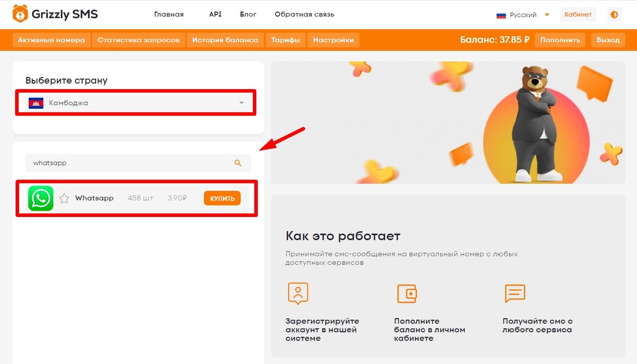Toggle the dark theme switch in the top right corner
Image resolution: width=637 pixels, height=364 pixels.
pos(614,14)
